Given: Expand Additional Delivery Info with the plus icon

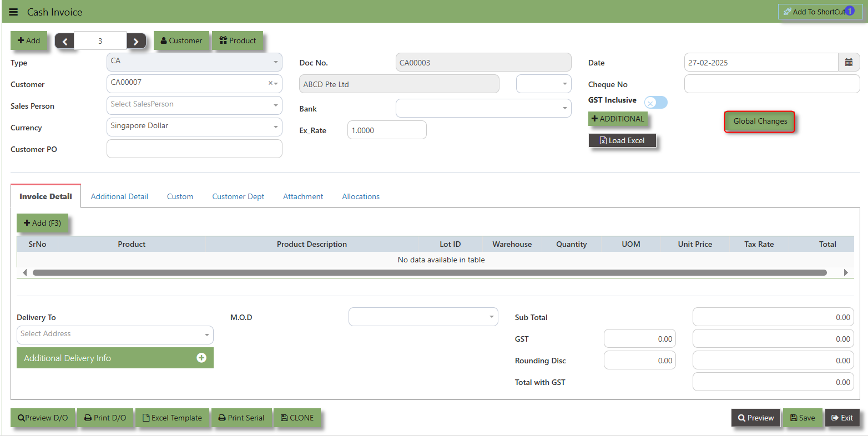Looking at the screenshot, I should pos(201,358).
